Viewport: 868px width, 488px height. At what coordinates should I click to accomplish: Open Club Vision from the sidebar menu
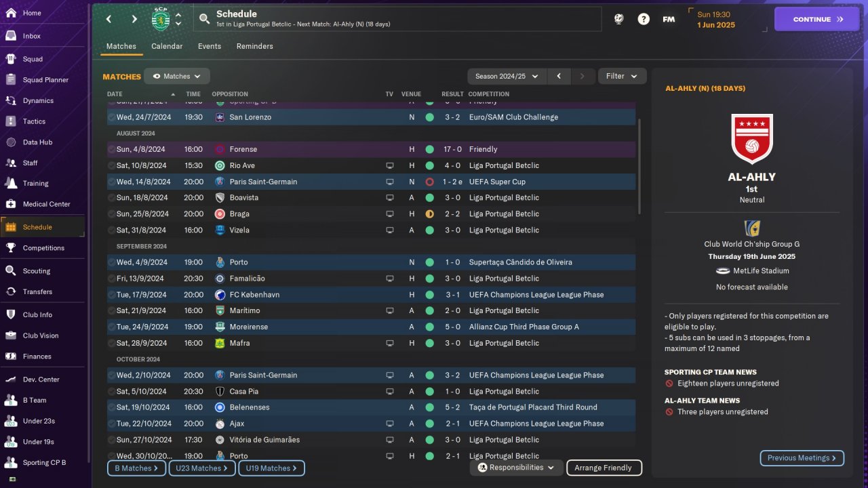coord(43,335)
